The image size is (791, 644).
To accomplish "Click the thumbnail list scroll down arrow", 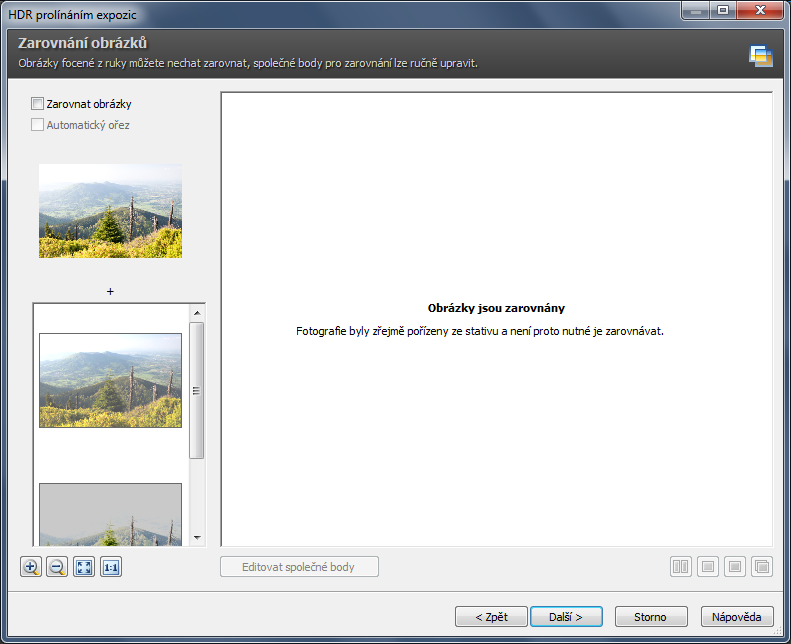I will tap(197, 538).
